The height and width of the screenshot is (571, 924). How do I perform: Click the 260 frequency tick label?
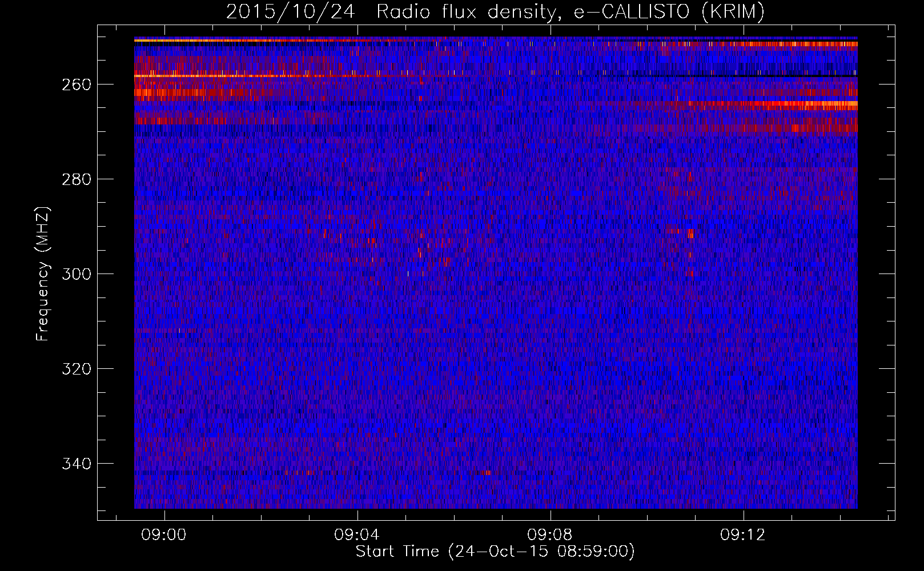coord(76,85)
